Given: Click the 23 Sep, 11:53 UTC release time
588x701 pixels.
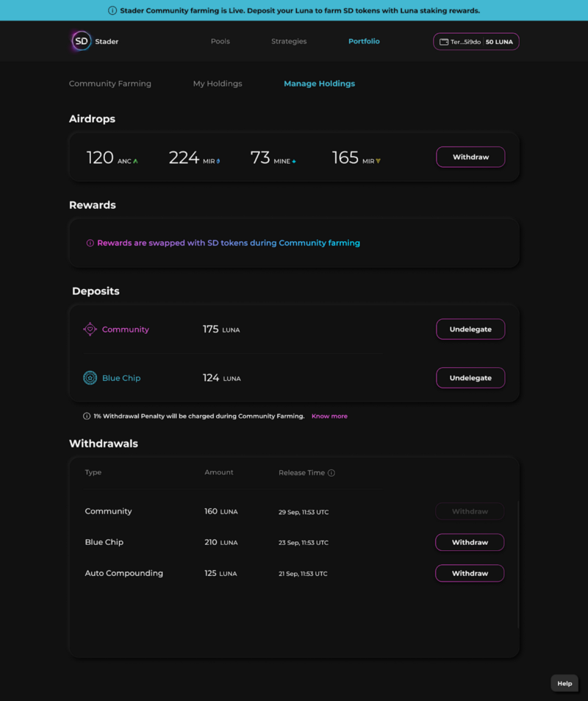Looking at the screenshot, I should pos(304,543).
